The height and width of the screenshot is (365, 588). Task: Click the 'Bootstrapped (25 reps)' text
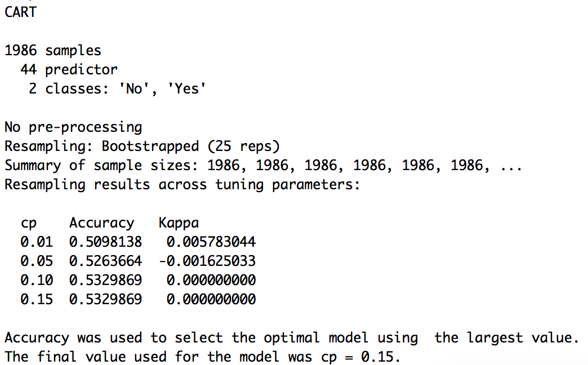click(190, 146)
